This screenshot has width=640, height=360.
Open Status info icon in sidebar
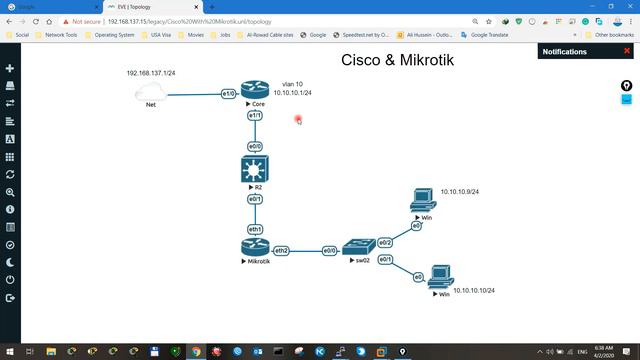pos(10,209)
